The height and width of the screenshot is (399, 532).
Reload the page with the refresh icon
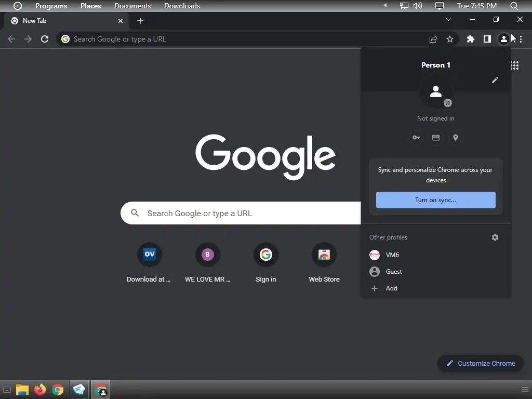[45, 39]
